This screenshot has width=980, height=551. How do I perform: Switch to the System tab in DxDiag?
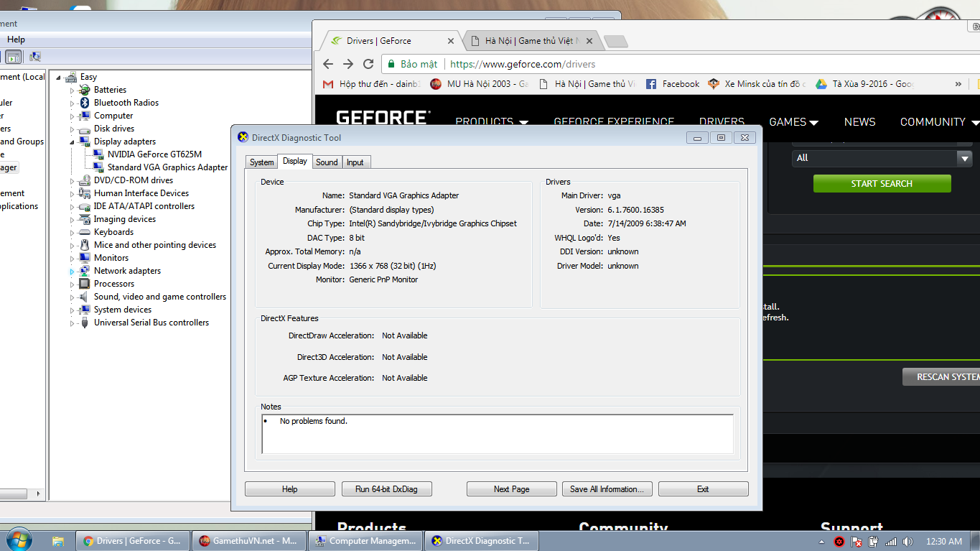[x=261, y=162]
